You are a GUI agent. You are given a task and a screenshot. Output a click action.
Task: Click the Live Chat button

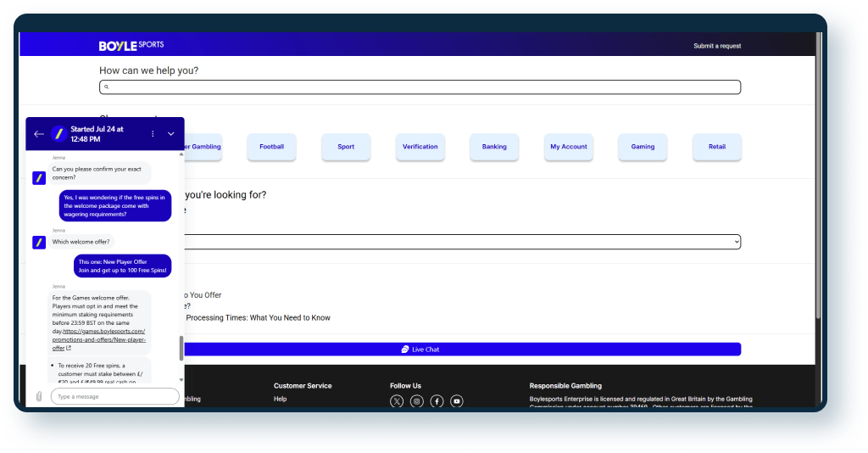point(420,350)
